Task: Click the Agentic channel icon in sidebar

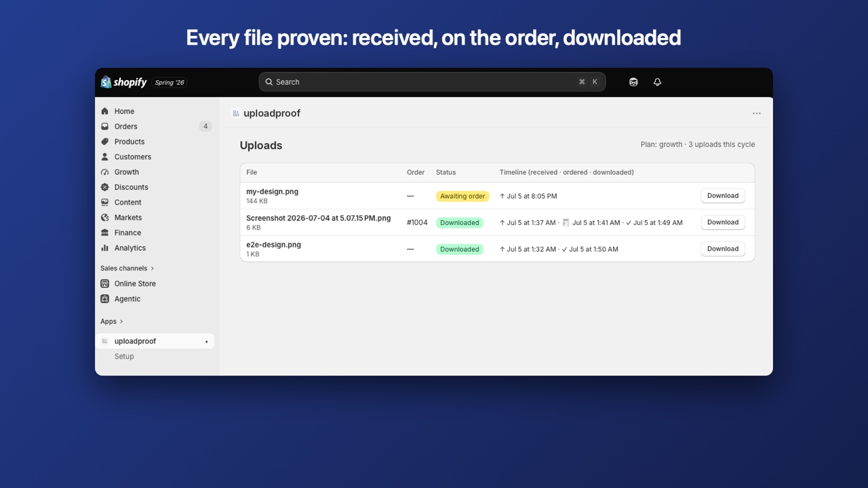Action: pos(104,299)
